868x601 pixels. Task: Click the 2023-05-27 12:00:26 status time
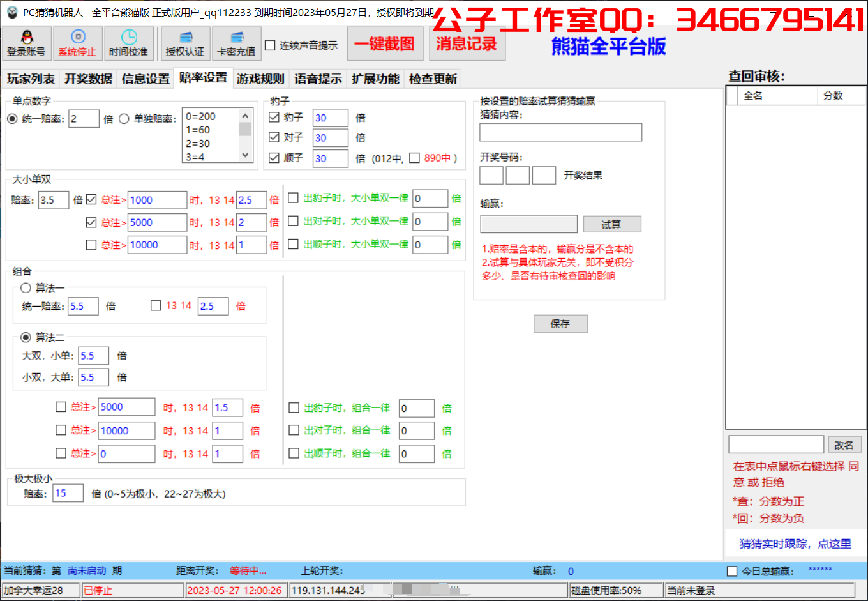pos(237,590)
